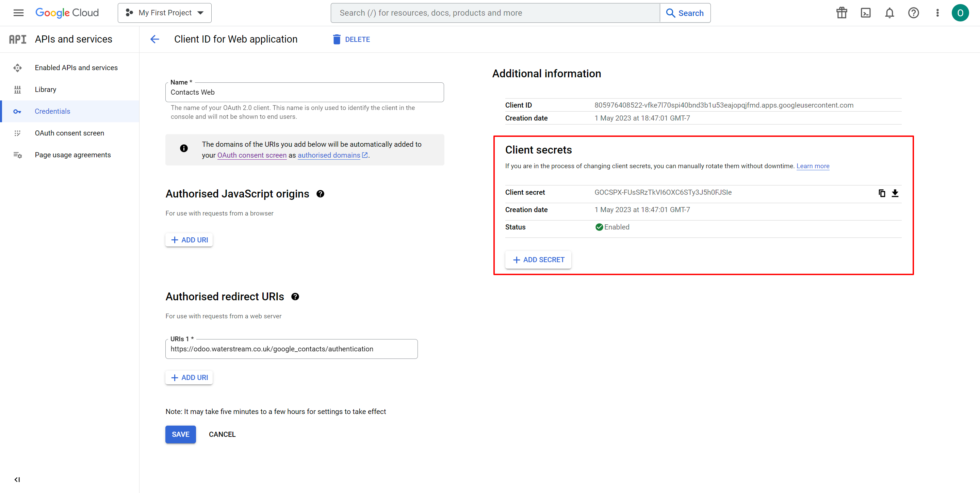This screenshot has width=980, height=493.
Task: Open the three-dot settings menu
Action: [937, 13]
